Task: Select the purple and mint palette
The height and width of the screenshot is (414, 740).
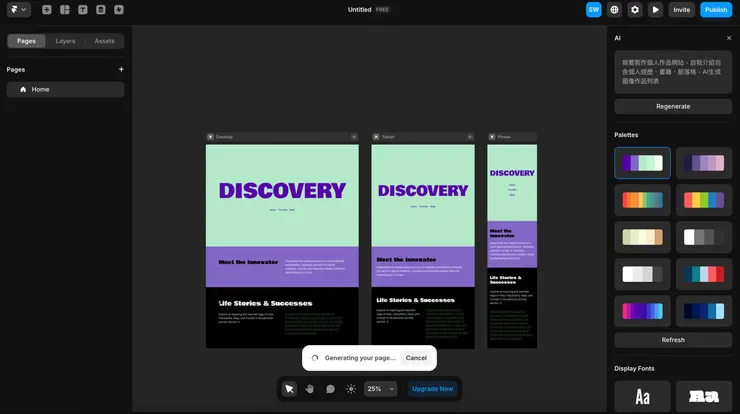Action: click(x=642, y=163)
